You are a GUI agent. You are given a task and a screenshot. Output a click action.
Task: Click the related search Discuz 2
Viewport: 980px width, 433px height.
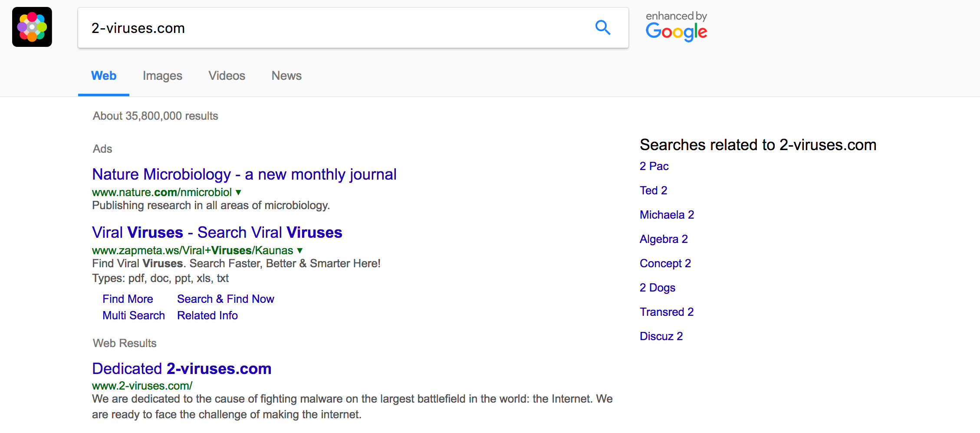pyautogui.click(x=661, y=336)
